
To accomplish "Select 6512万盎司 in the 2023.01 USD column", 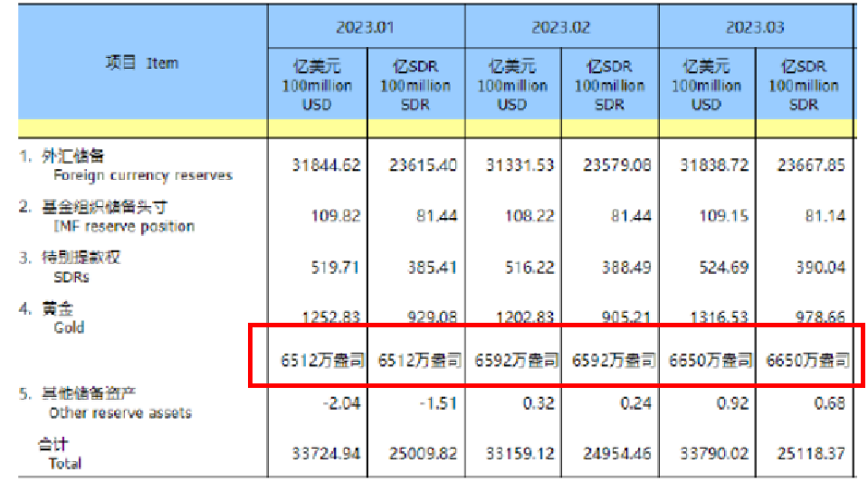I will (x=322, y=361).
